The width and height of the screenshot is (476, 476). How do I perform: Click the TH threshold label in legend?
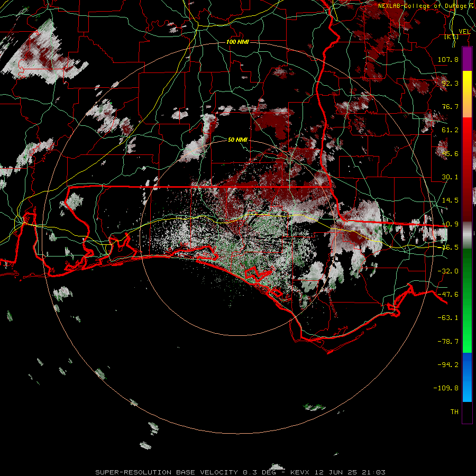tap(454, 412)
